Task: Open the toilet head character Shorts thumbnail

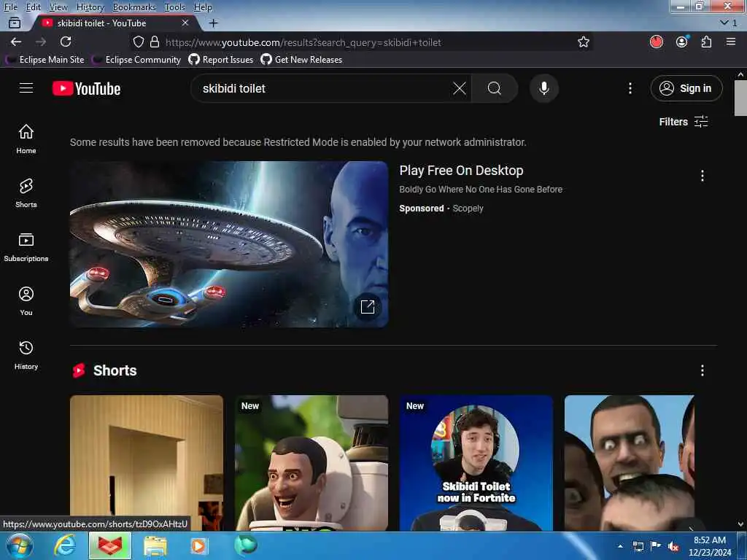Action: click(x=311, y=463)
